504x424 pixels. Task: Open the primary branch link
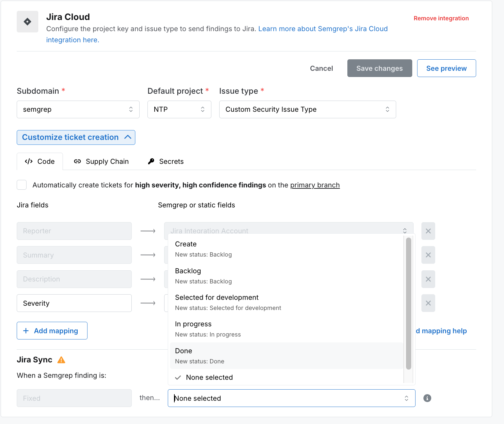pos(315,185)
